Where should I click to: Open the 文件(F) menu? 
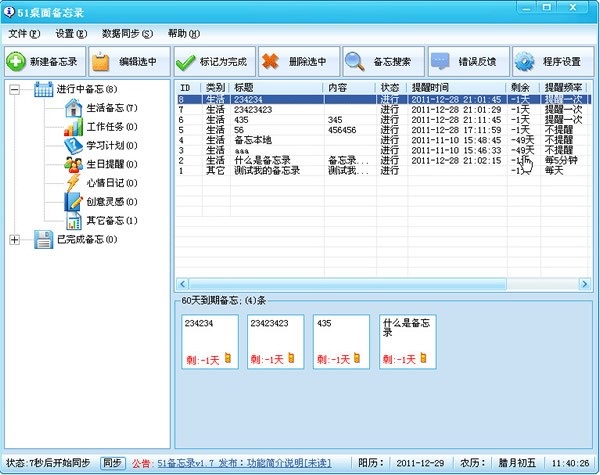coord(24,34)
